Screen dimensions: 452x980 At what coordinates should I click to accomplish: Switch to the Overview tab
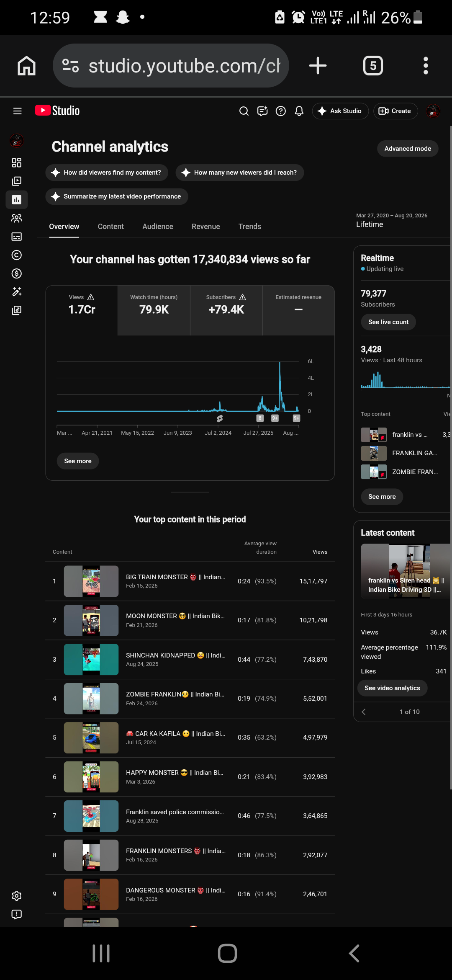point(64,227)
